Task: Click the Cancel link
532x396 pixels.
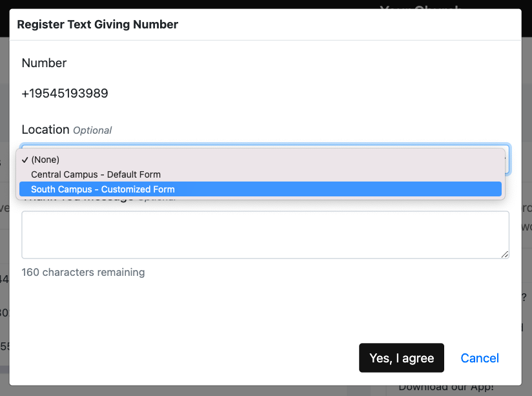Action: (x=479, y=358)
